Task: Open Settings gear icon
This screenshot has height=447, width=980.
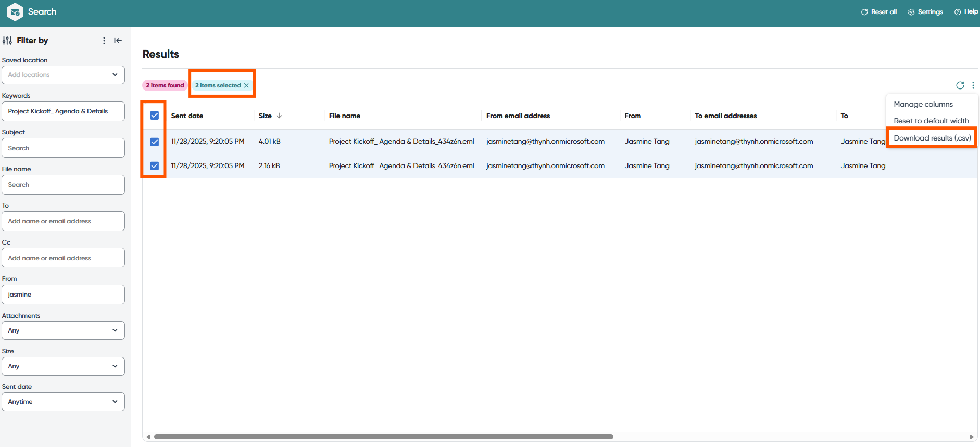Action: tap(911, 12)
